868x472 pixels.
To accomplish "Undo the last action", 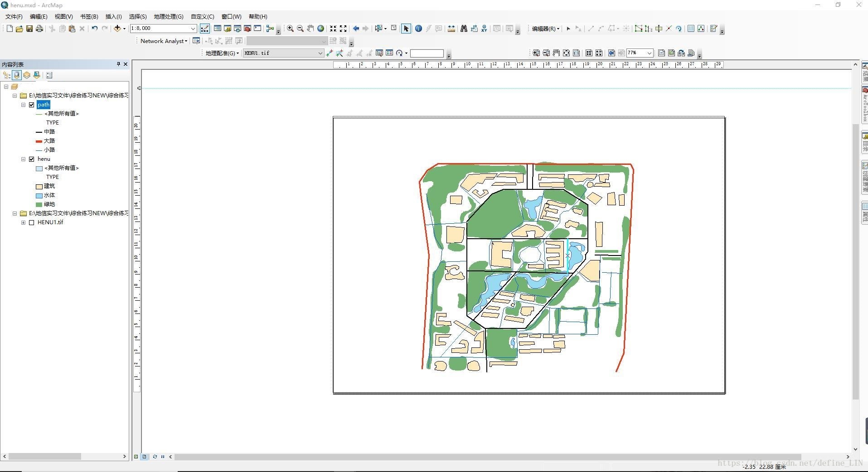I will 94,29.
